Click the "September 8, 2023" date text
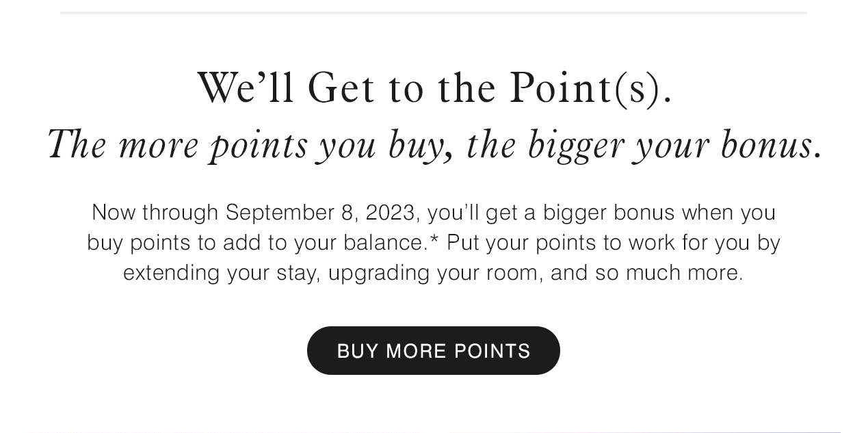Image resolution: width=868 pixels, height=433 pixels. [319, 213]
